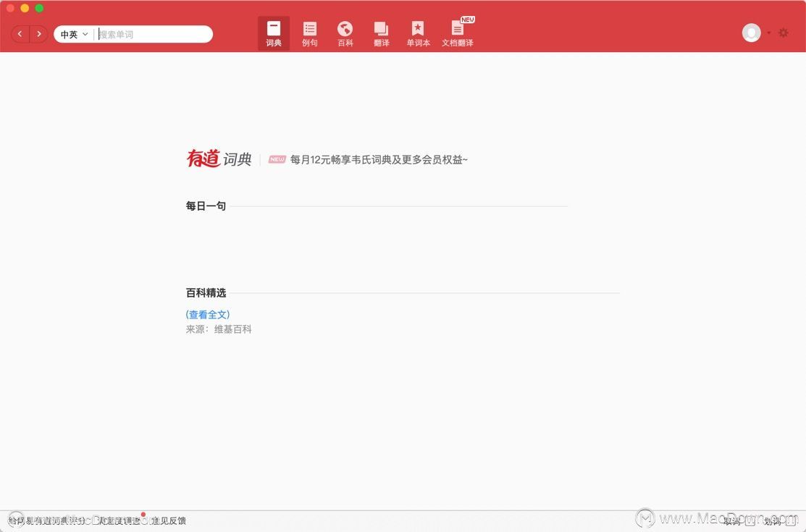The height and width of the screenshot is (532, 806).
Task: Click the 每日一句 section heading
Action: pyautogui.click(x=206, y=206)
